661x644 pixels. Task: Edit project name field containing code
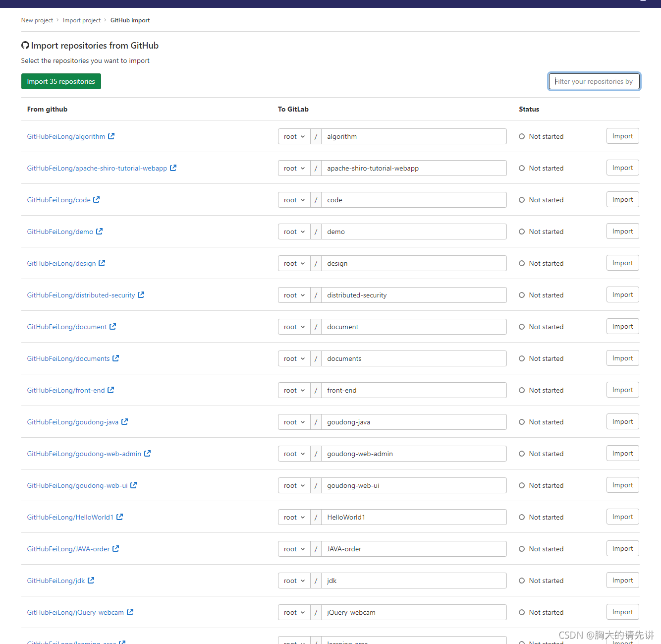(x=414, y=200)
